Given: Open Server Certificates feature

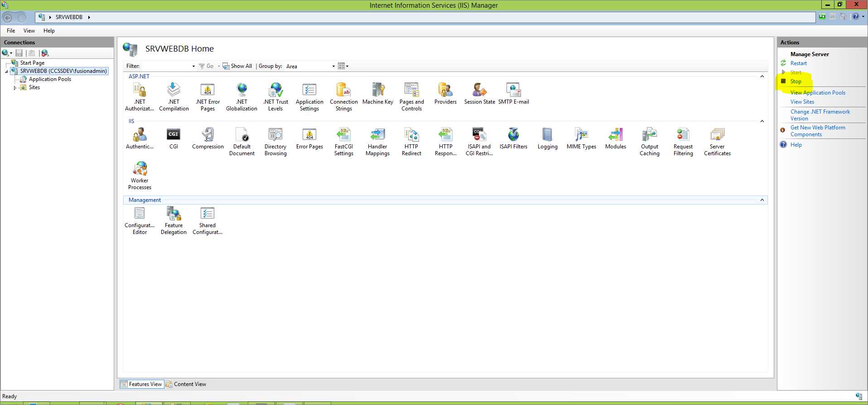Looking at the screenshot, I should click(717, 142).
